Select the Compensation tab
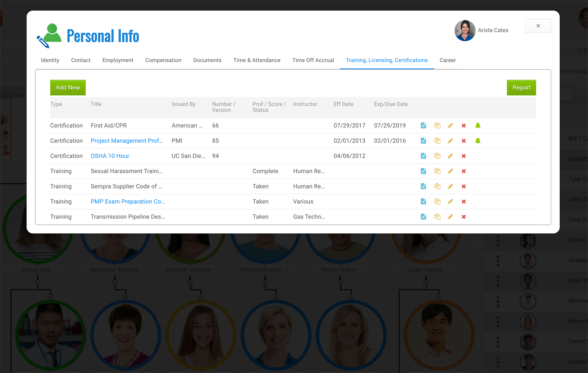Screen dimensions: 588x373 click(163, 60)
